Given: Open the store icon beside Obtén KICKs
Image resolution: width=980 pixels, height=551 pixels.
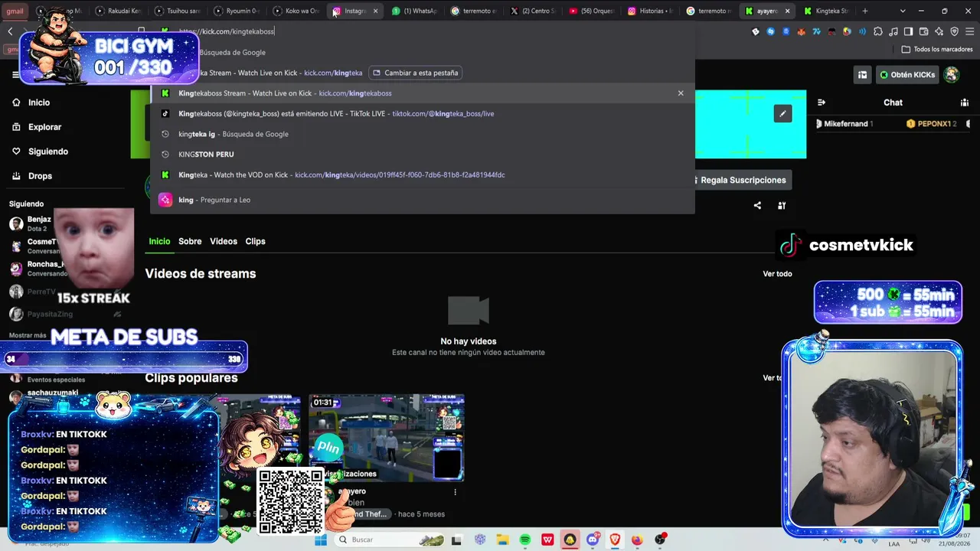Looking at the screenshot, I should 862,75.
